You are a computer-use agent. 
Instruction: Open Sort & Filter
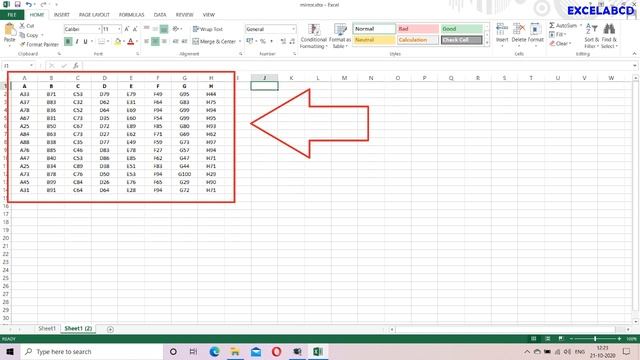591,36
